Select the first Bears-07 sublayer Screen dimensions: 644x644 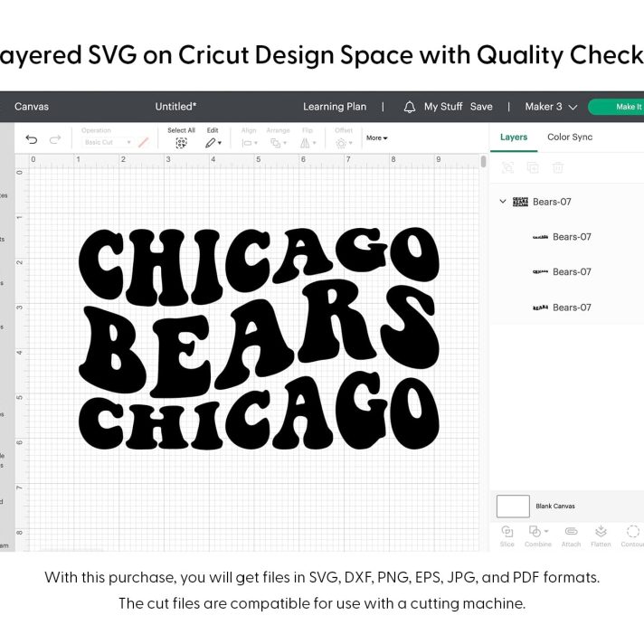click(x=567, y=237)
